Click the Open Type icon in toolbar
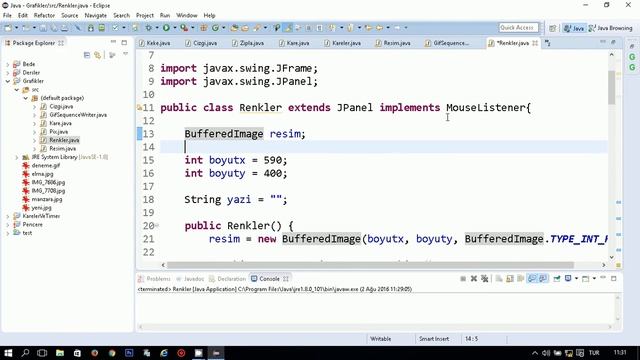The image size is (640, 360). pyautogui.click(x=234, y=28)
